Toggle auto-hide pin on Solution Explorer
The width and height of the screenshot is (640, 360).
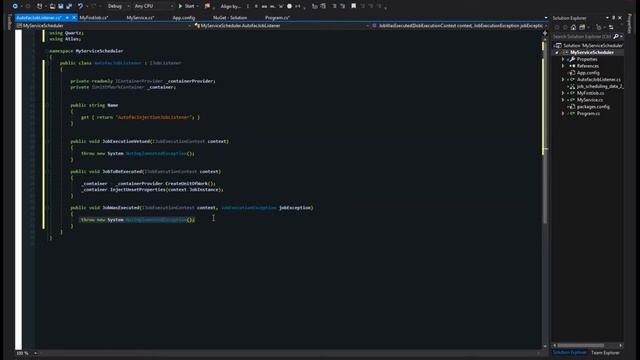(x=613, y=18)
